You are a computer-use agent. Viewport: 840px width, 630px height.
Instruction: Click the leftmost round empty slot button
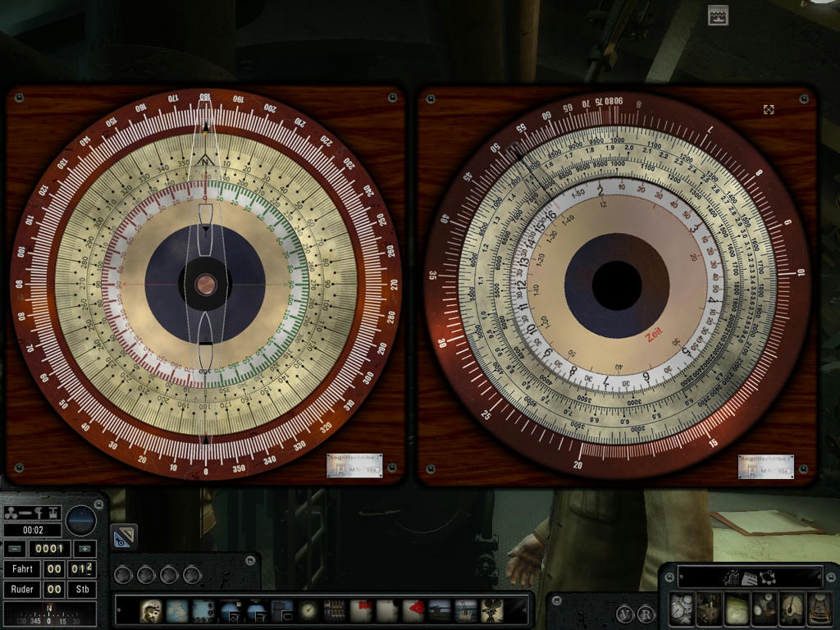point(123,575)
